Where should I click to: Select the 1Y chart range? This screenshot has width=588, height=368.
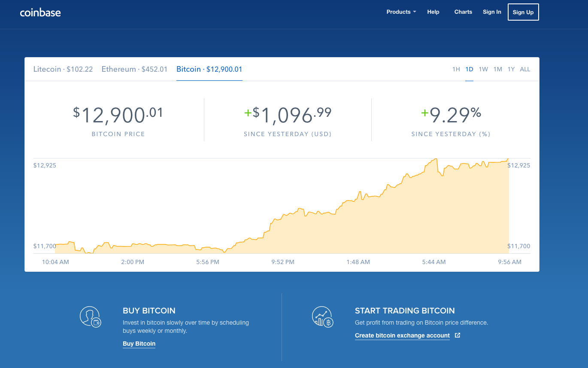tap(511, 69)
